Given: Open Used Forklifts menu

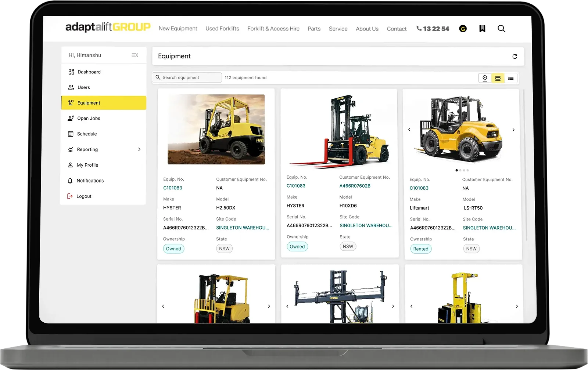Looking at the screenshot, I should [x=222, y=29].
